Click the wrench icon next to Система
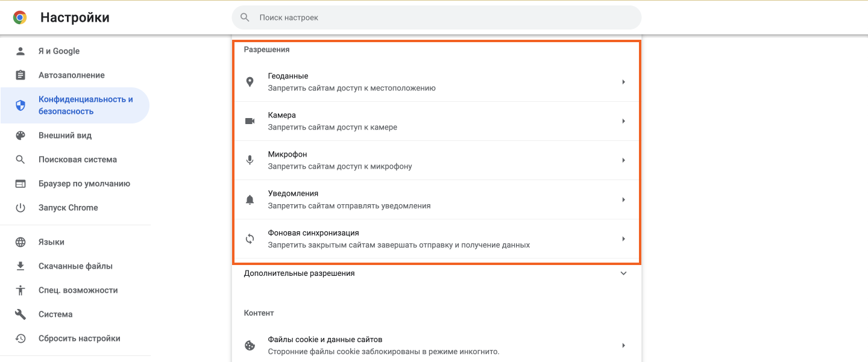This screenshot has width=868, height=362. pyautogui.click(x=22, y=314)
